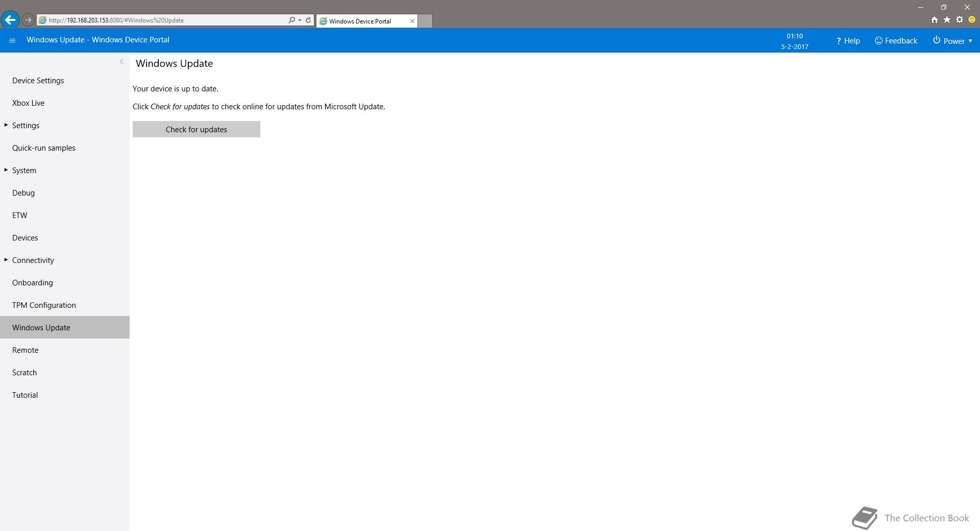This screenshot has width=980, height=531.
Task: Collapse the sidebar with the chevron
Action: coord(121,61)
